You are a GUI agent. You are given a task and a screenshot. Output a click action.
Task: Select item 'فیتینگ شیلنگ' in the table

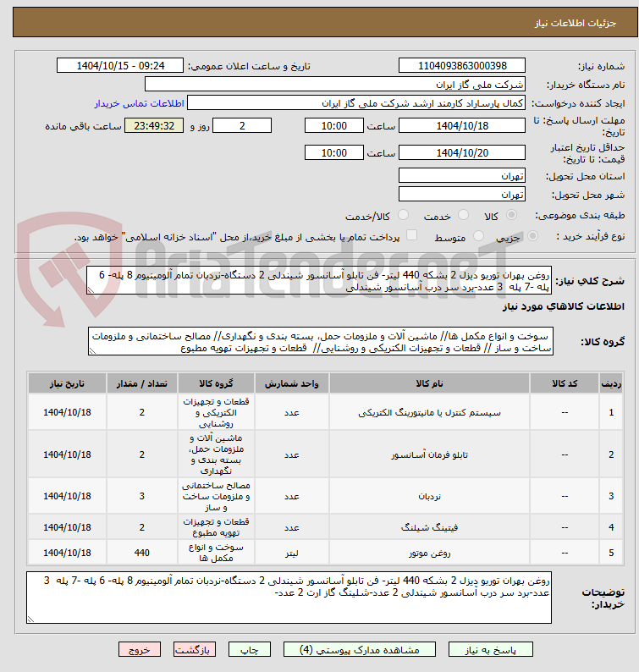pos(429,527)
